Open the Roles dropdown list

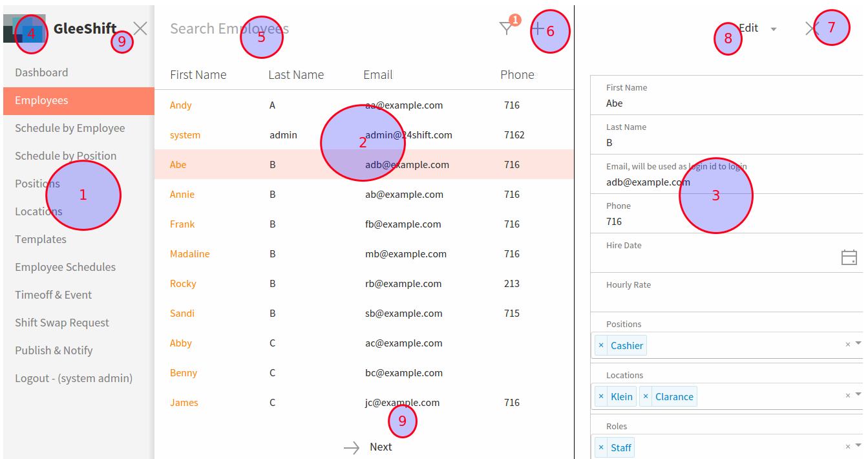point(858,445)
